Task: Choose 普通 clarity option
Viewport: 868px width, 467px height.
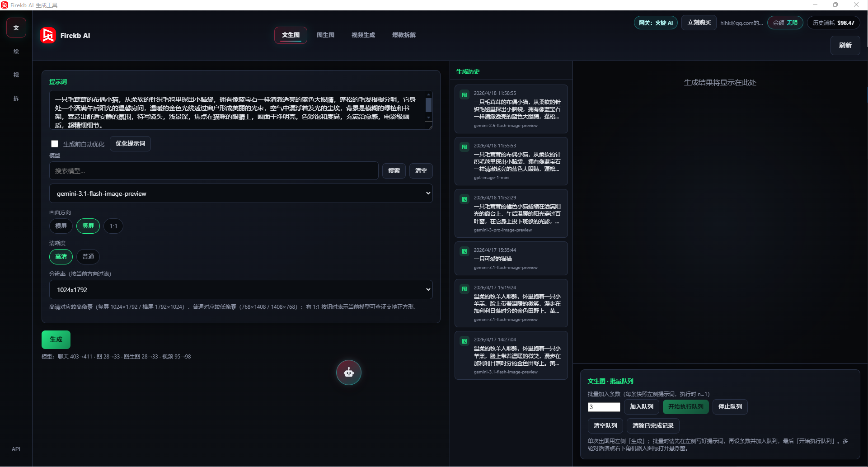Action: [x=88, y=257]
